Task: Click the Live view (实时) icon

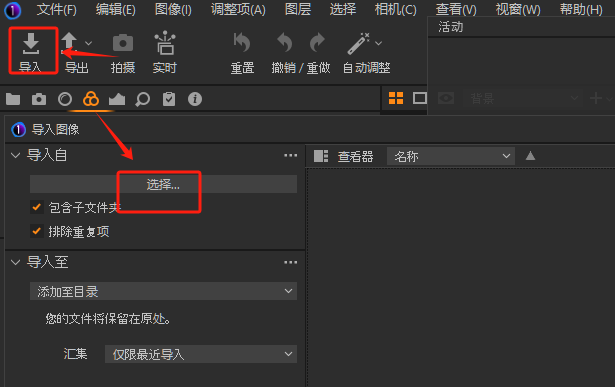Action: click(x=165, y=43)
